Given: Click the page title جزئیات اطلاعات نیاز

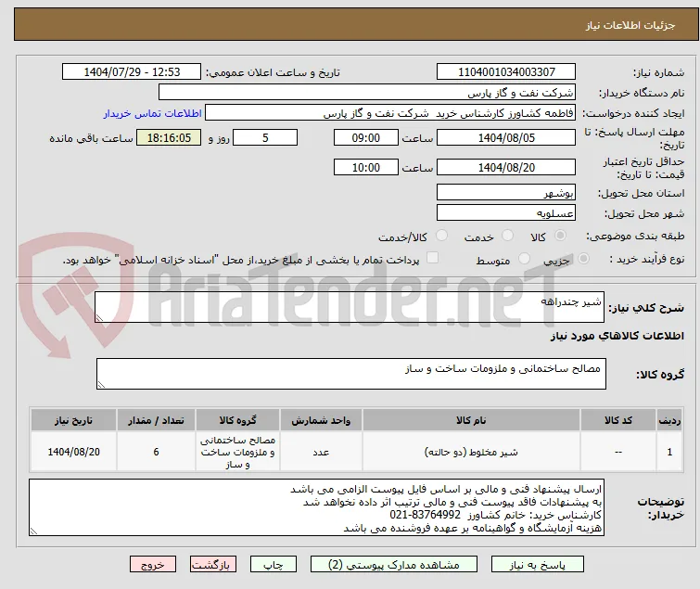Looking at the screenshot, I should (x=630, y=25).
